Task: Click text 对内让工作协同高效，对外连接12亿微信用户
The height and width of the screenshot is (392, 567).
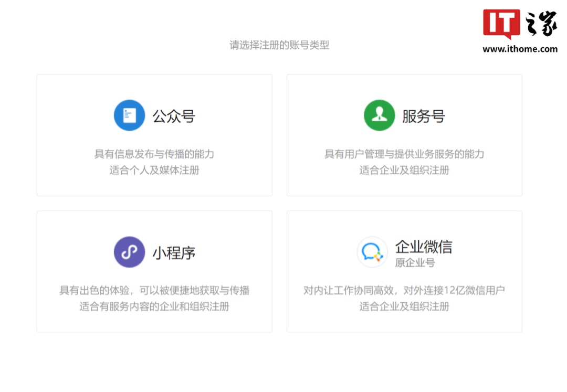Action: [x=404, y=290]
